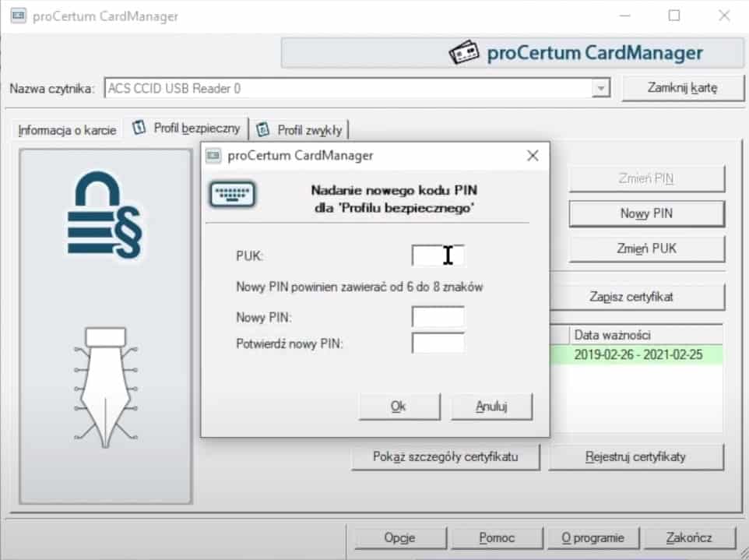The width and height of the screenshot is (749, 560).
Task: Click the Potwierdź nowy PIN field
Action: click(x=438, y=343)
